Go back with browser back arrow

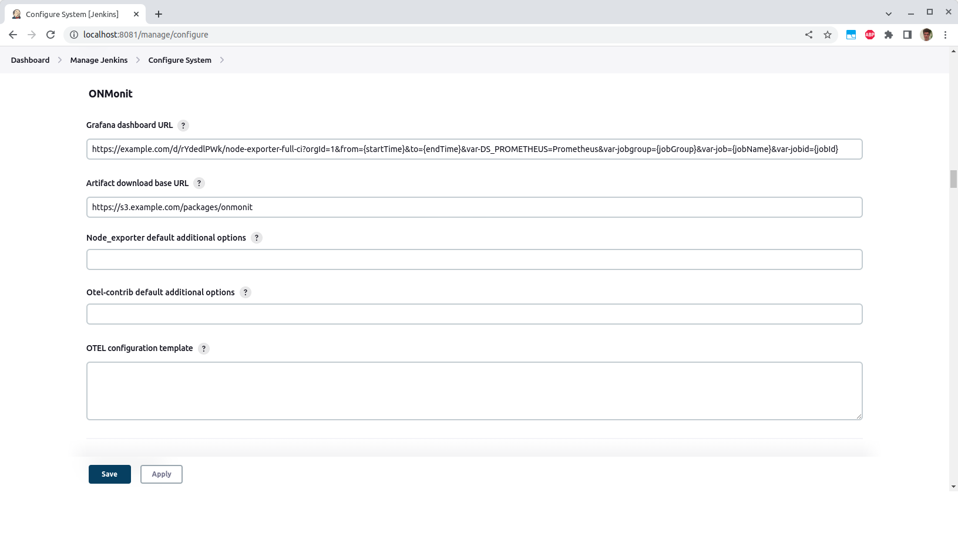coord(13,35)
